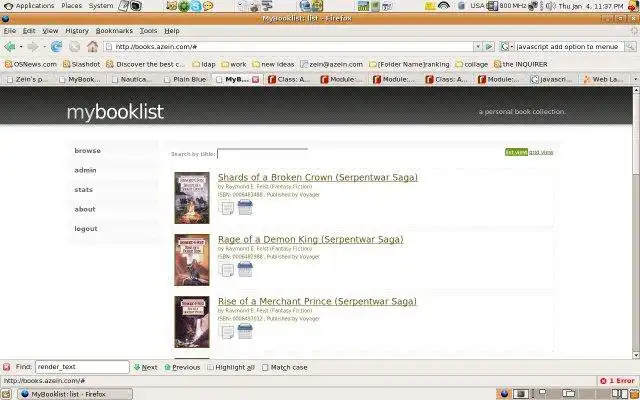This screenshot has height=400, width=640.
Task: Reload the page with the refresh icon
Action: (x=56, y=47)
